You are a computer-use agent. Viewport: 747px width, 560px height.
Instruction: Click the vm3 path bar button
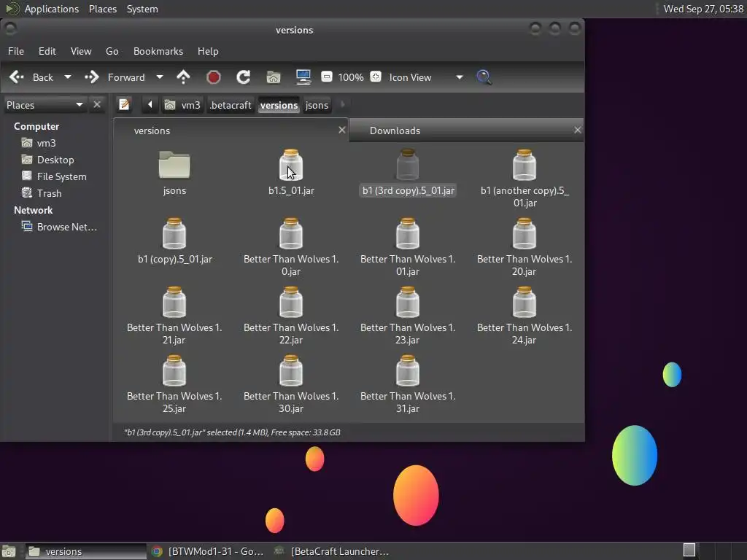pos(182,105)
